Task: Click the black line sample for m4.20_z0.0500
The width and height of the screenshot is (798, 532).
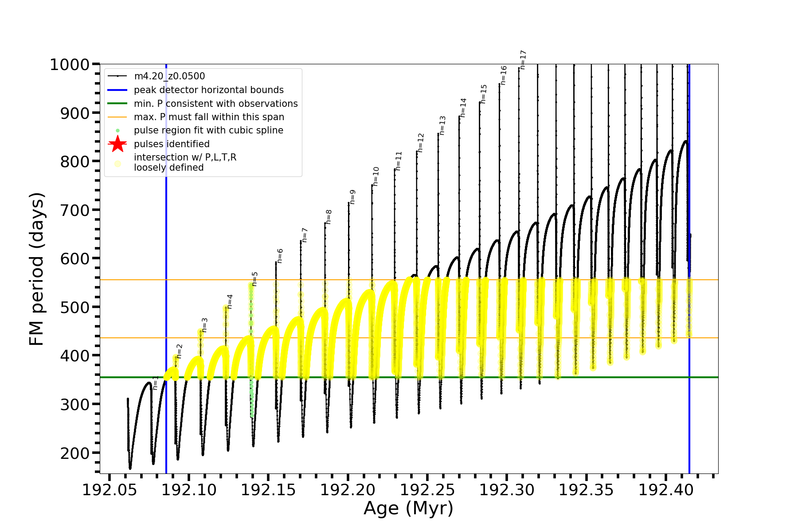Action: pos(117,76)
